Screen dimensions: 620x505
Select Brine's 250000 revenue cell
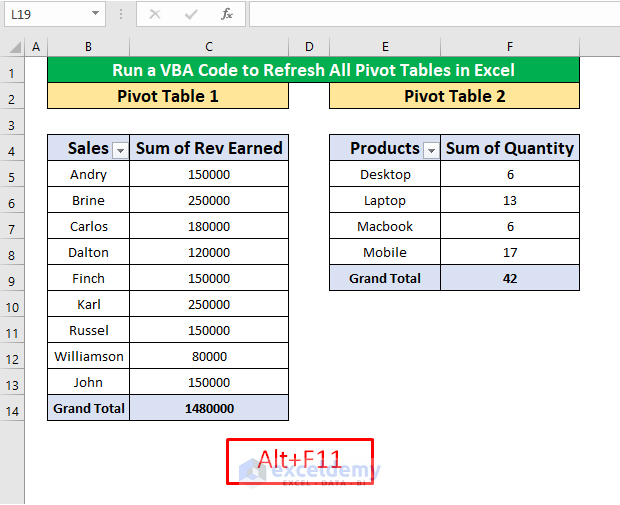[x=209, y=200]
